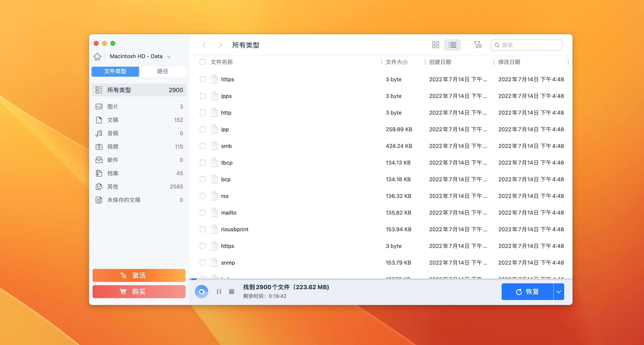Viewport: 644px width, 345px height.
Task: Click the red 购买 button
Action: coord(139,291)
